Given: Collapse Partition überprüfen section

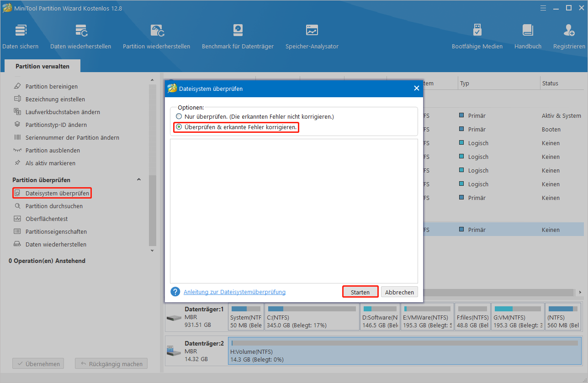Looking at the screenshot, I should click(139, 180).
